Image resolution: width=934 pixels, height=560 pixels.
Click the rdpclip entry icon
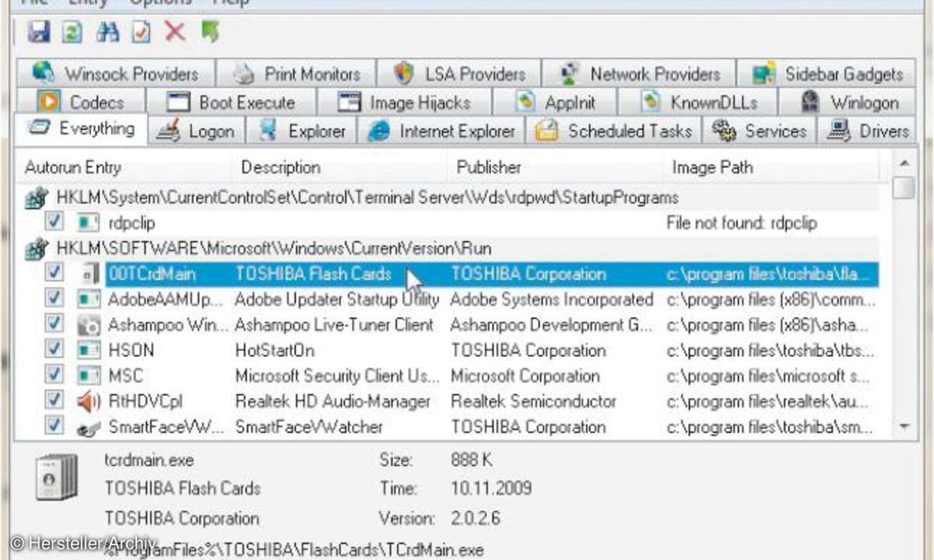[88, 223]
